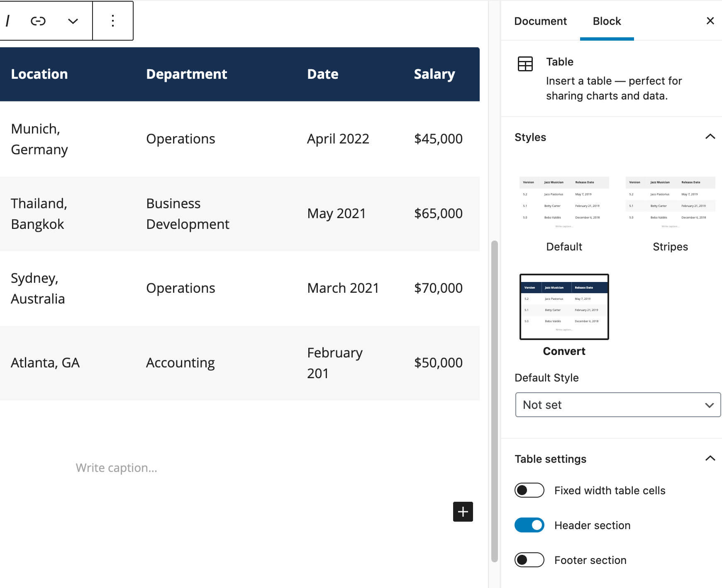Toggle Fixed width table cells switch
The height and width of the screenshot is (588, 722).
pyautogui.click(x=529, y=490)
